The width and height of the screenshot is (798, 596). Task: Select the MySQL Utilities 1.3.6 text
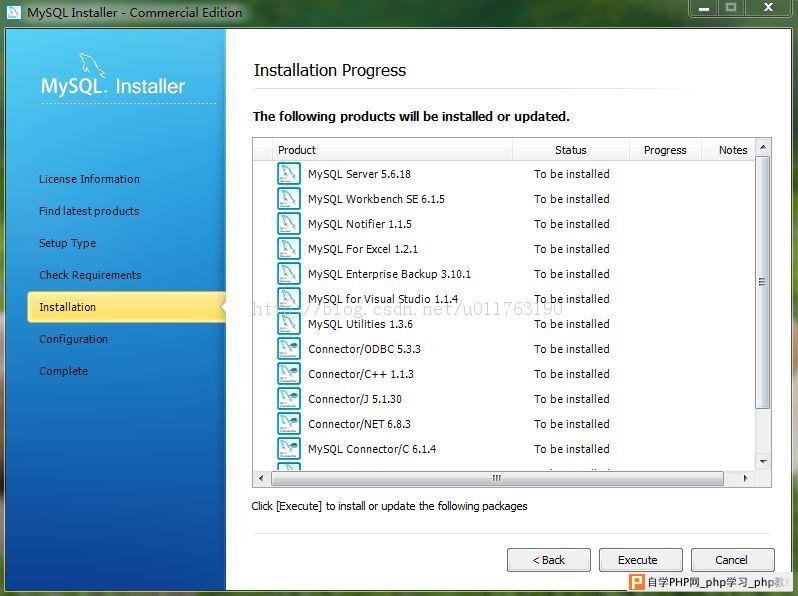(360, 324)
